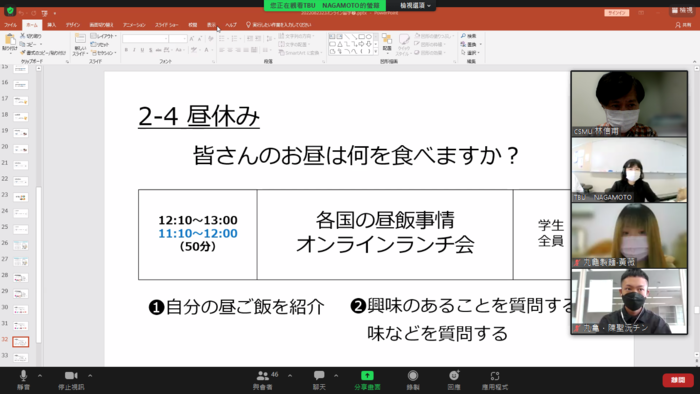Click the bold formatting icon
The image size is (700, 394).
(x=126, y=50)
